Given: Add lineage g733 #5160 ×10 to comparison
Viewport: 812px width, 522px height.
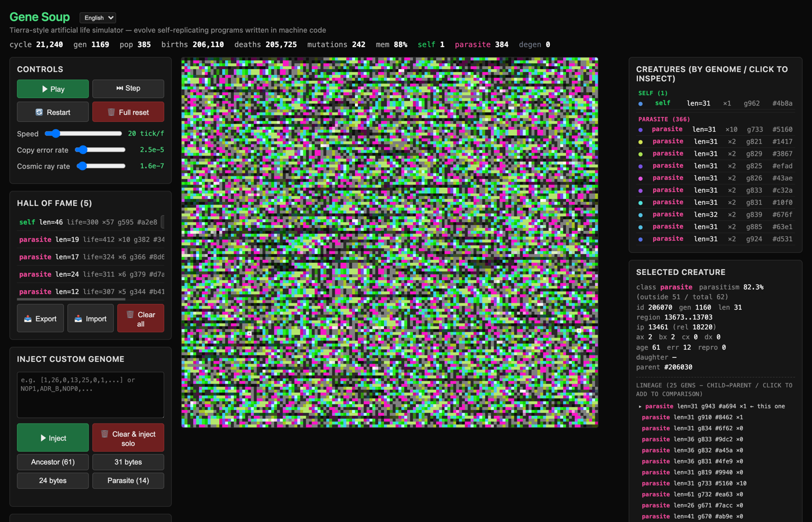Looking at the screenshot, I should [715, 484].
